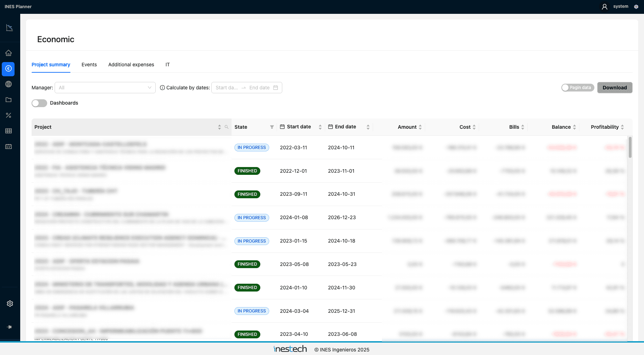The image size is (644, 355).
Task: Click end date 2023-05-23 cell
Action: [x=342, y=264]
